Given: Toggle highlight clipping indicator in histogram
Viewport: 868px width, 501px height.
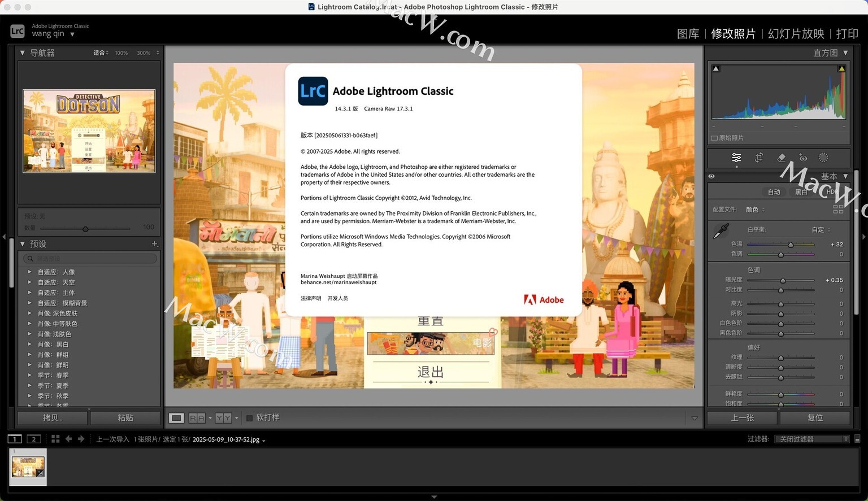Looking at the screenshot, I should pyautogui.click(x=841, y=68).
